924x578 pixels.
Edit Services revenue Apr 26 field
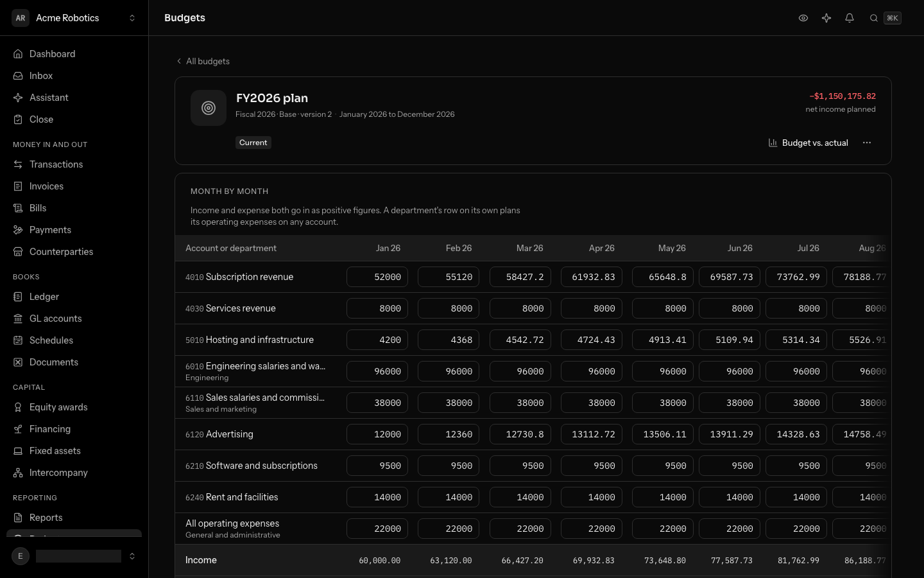[x=592, y=308]
